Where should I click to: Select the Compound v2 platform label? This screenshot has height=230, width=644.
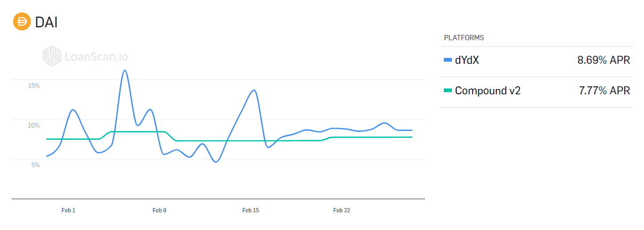coord(487,91)
